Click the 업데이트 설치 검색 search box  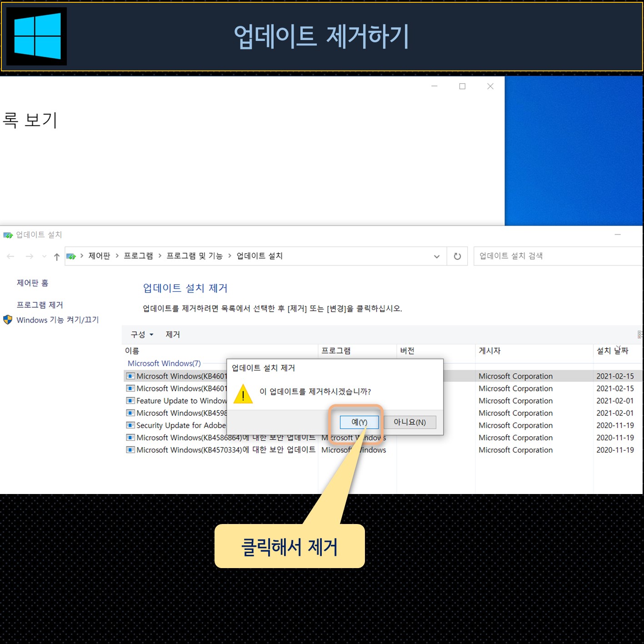point(558,256)
